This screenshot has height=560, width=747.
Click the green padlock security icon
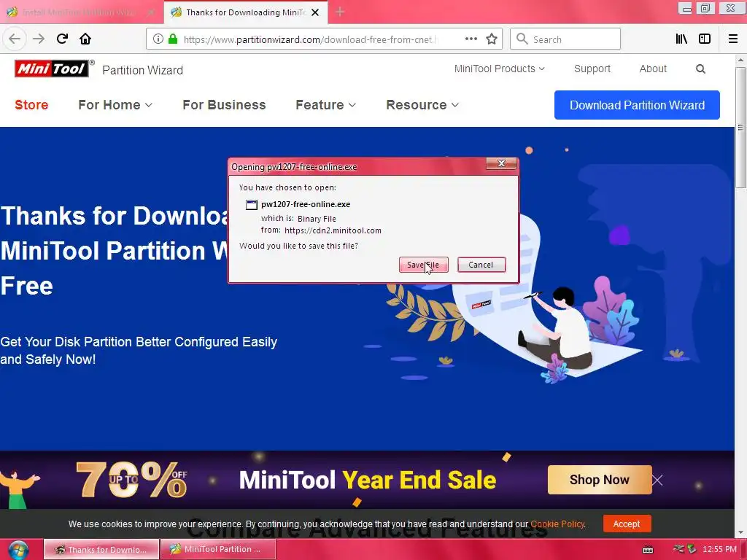[x=173, y=39]
